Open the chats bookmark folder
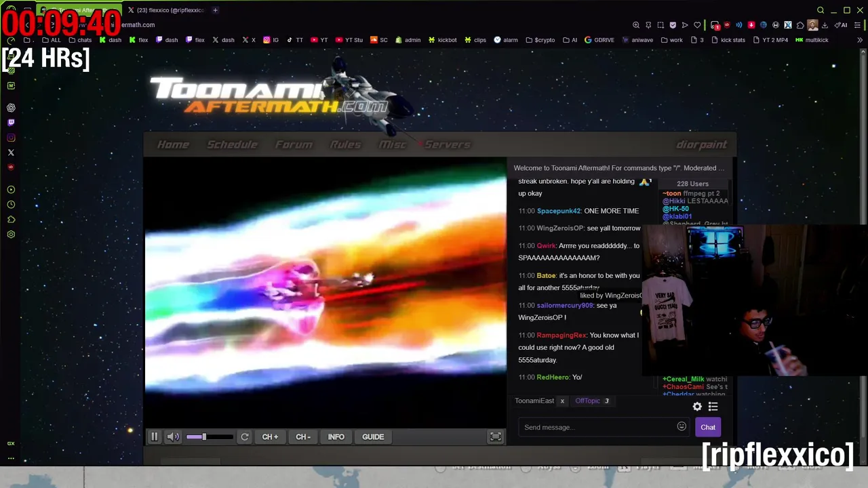868x488 pixels. click(x=80, y=40)
